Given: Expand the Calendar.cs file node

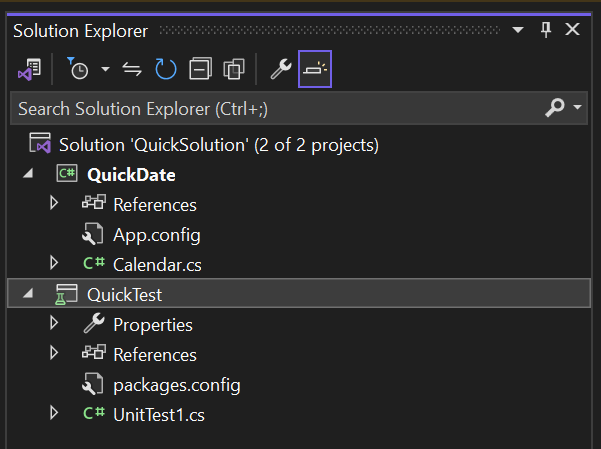Looking at the screenshot, I should [54, 264].
